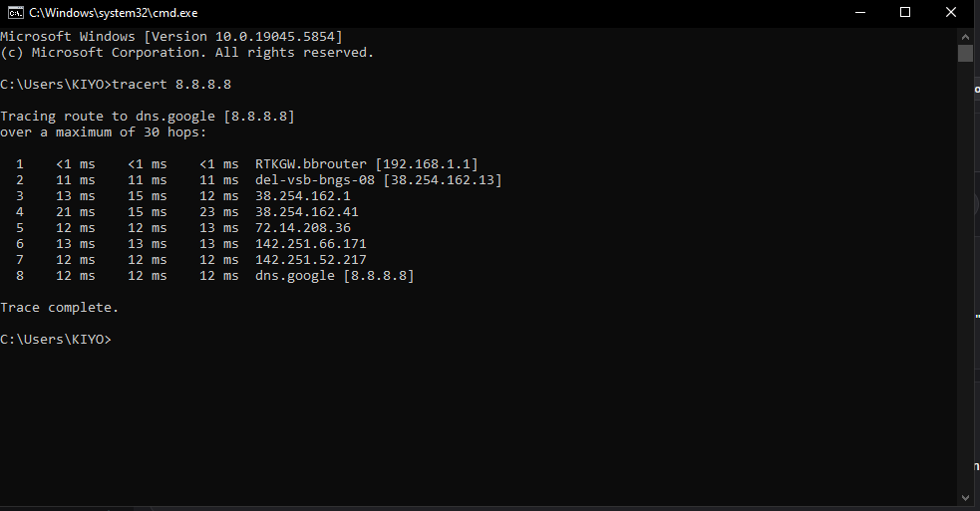This screenshot has width=980, height=511.
Task: Click the scrollbar up arrow
Action: tap(966, 36)
